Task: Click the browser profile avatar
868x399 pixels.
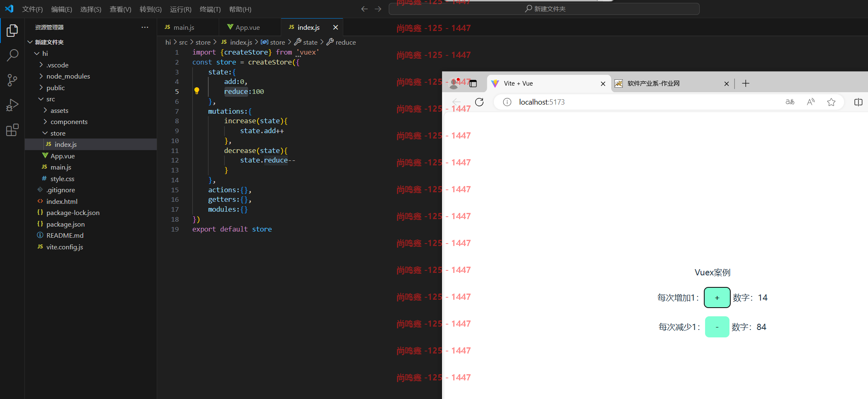Action: 454,84
